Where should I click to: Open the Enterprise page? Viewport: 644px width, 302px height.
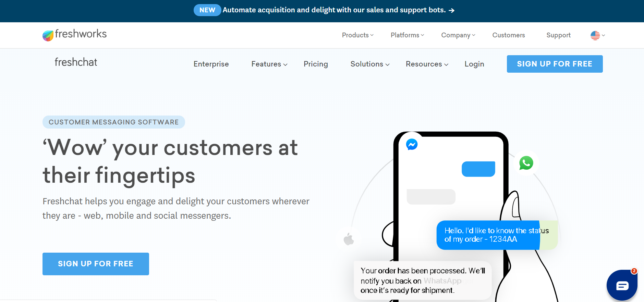[x=211, y=64]
